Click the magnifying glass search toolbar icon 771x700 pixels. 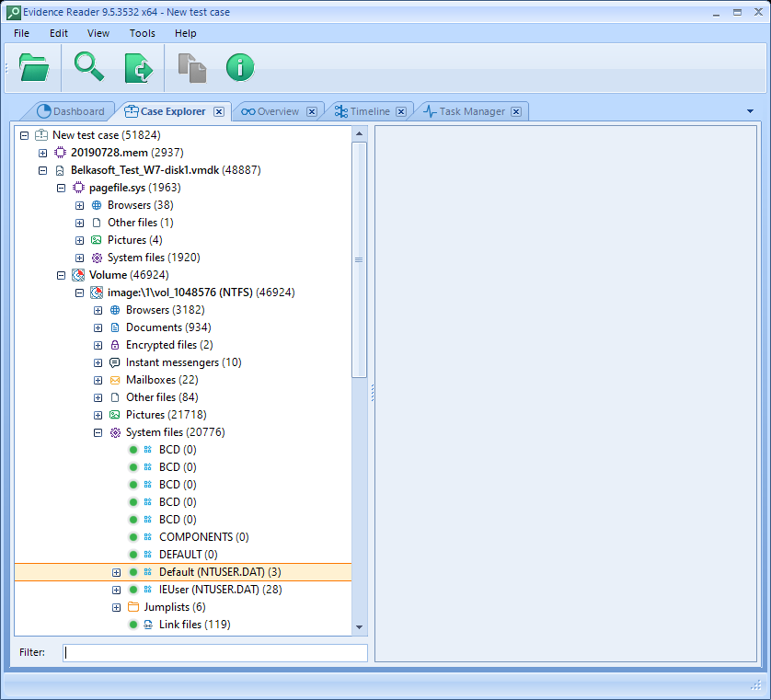(x=89, y=68)
